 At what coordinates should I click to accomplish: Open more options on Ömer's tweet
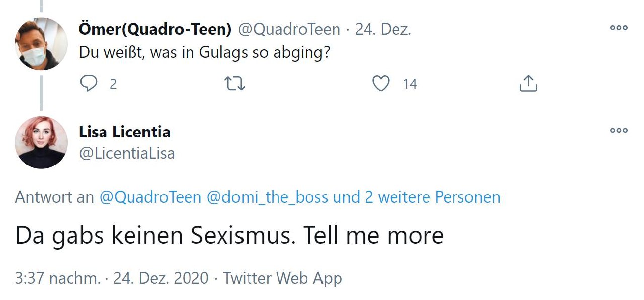click(618, 28)
